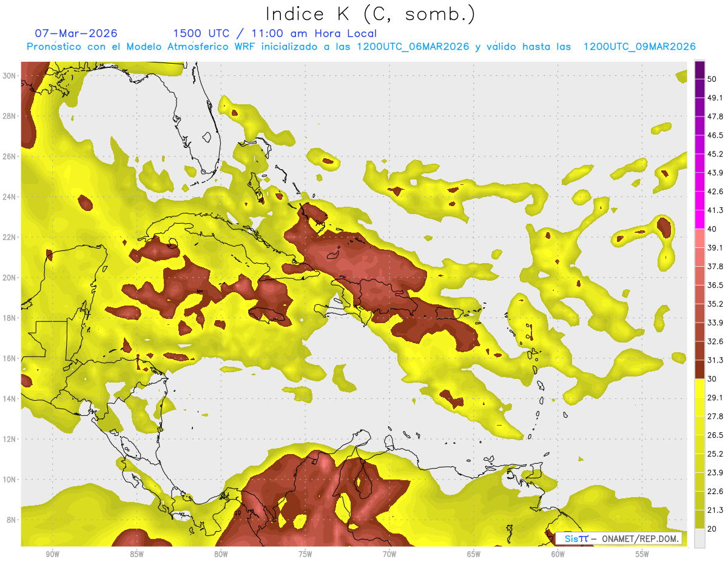Click the colorbar value 21.3
The width and height of the screenshot is (728, 562).
click(715, 510)
